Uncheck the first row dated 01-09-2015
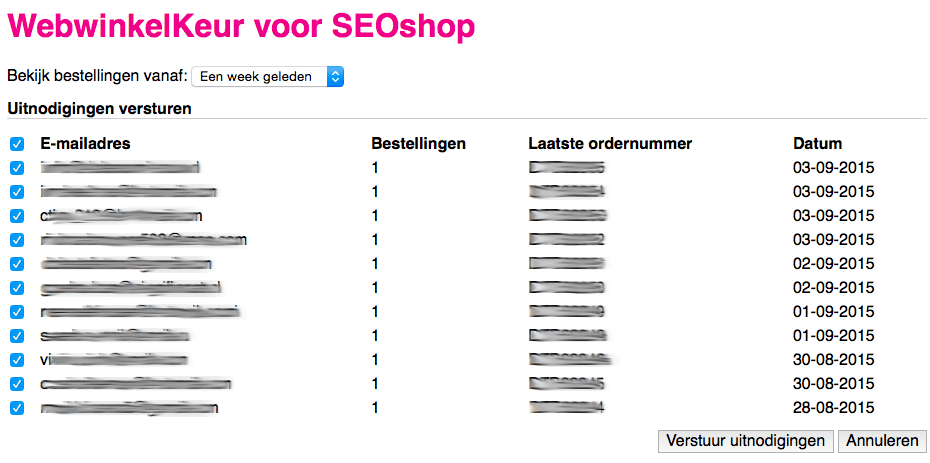 17,312
